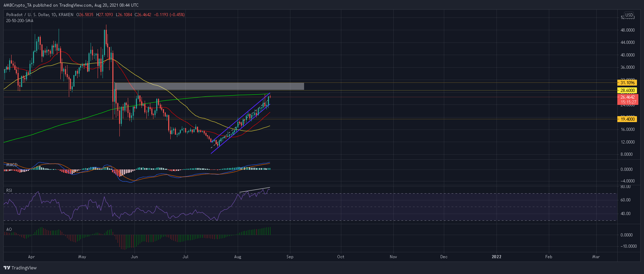644x274 pixels.
Task: Click the TradingView logo in bottom corner
Action: click(20, 268)
